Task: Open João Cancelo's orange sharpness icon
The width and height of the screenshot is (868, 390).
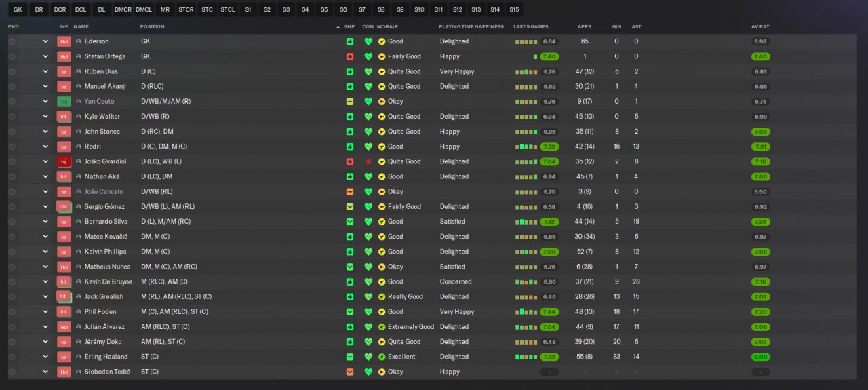Action: coord(350,192)
